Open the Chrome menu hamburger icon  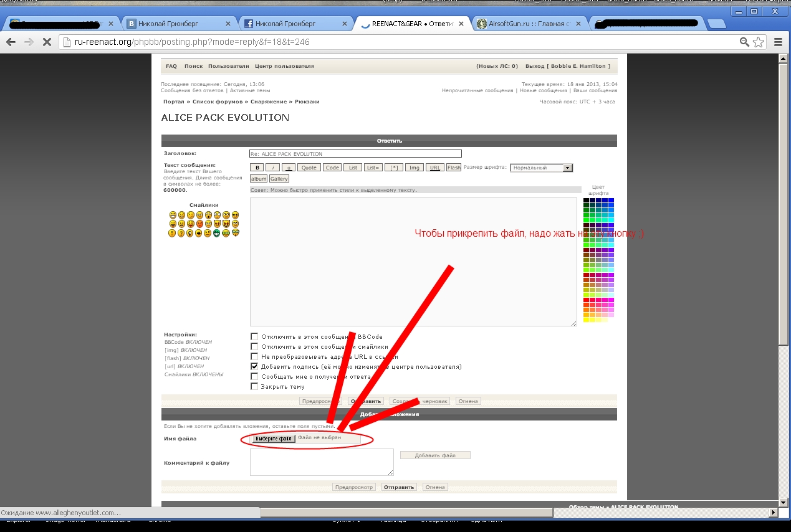(778, 42)
